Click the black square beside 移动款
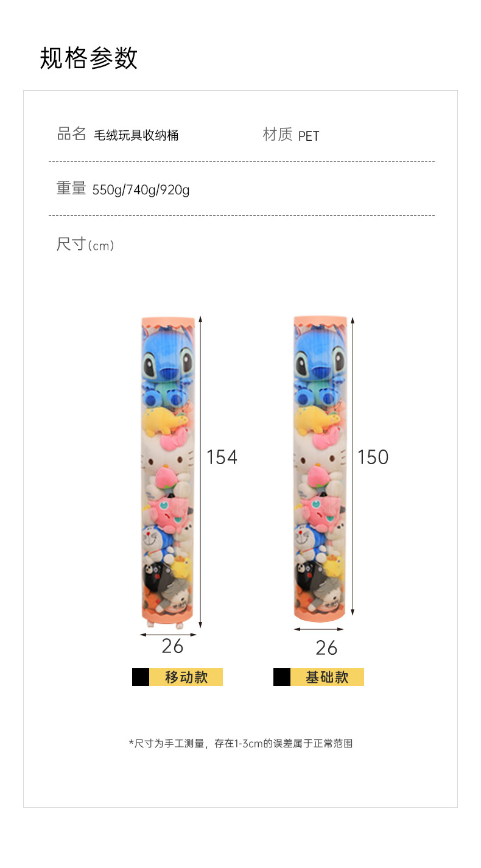481x868 pixels. [141, 677]
